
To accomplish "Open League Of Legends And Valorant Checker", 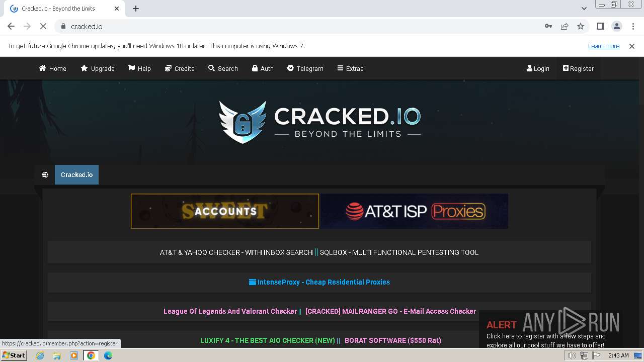I will (x=230, y=311).
